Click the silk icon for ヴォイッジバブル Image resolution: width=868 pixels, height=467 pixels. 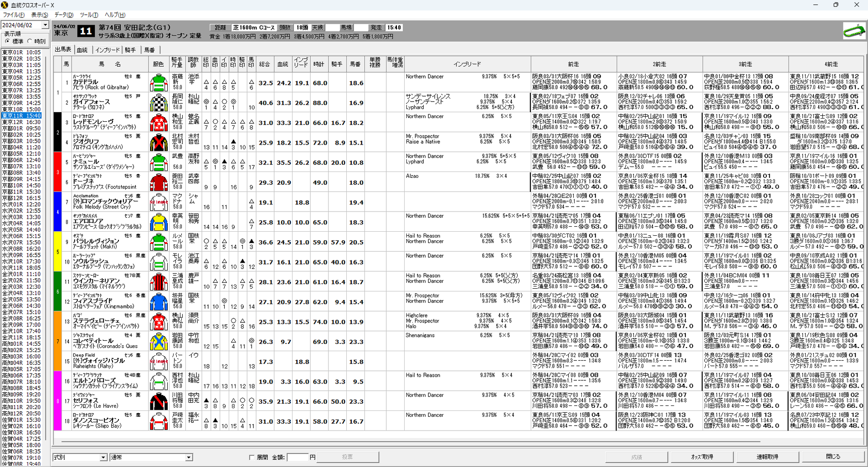point(159,362)
